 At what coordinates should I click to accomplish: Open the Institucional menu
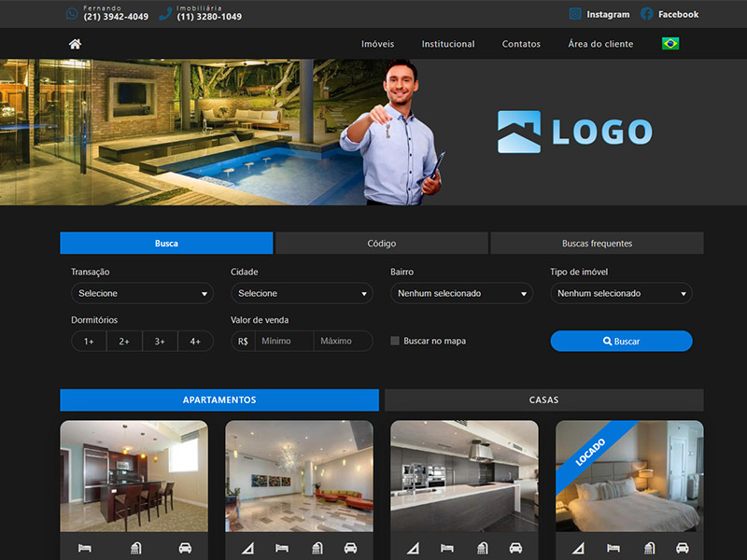448,44
